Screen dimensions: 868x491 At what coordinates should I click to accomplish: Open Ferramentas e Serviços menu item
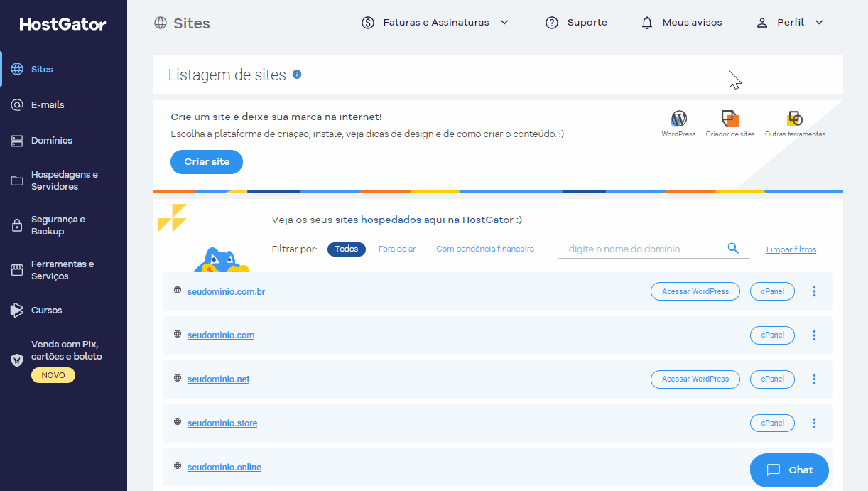pyautogui.click(x=64, y=270)
